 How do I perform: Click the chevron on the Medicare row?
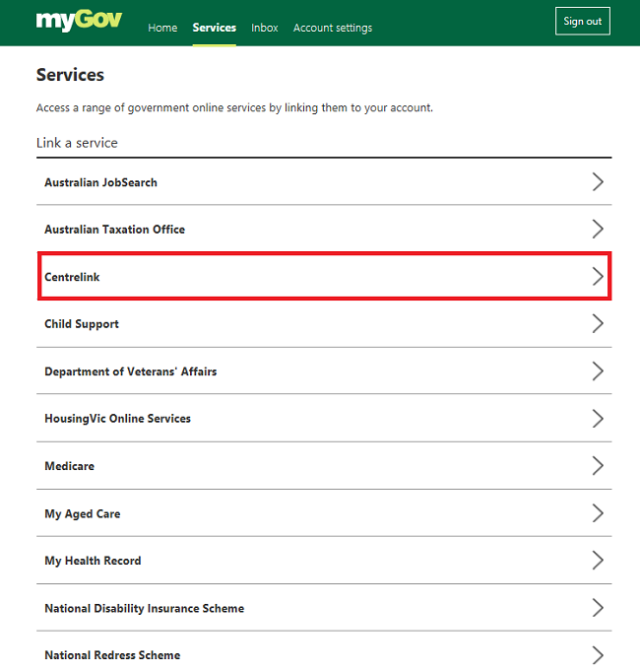[598, 466]
